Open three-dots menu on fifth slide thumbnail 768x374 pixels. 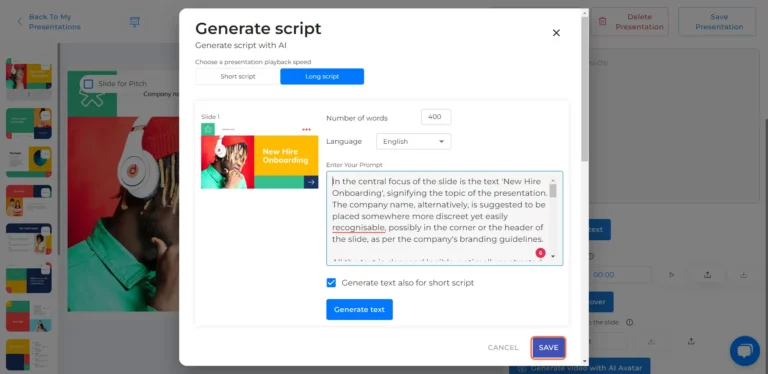pos(46,231)
